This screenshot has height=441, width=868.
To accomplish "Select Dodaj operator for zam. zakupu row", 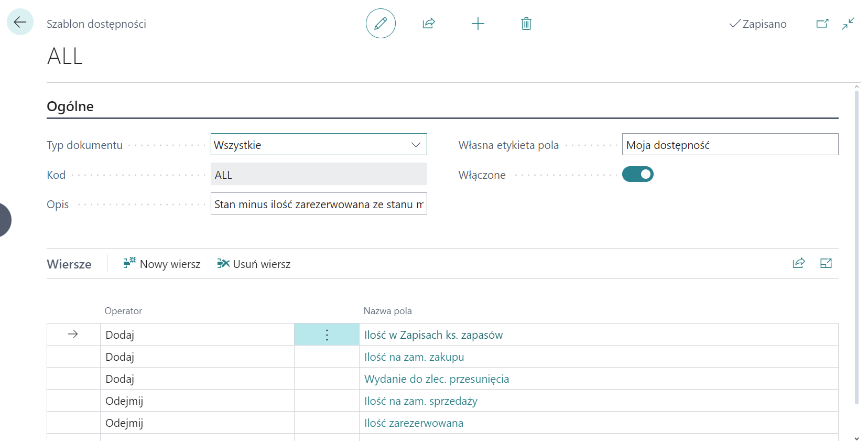I will tap(197, 357).
